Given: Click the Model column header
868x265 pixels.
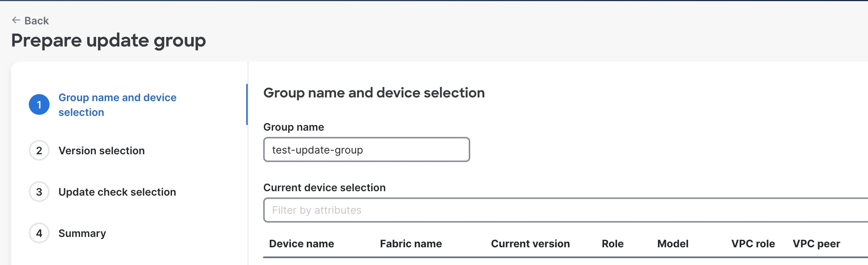Looking at the screenshot, I should (x=672, y=244).
